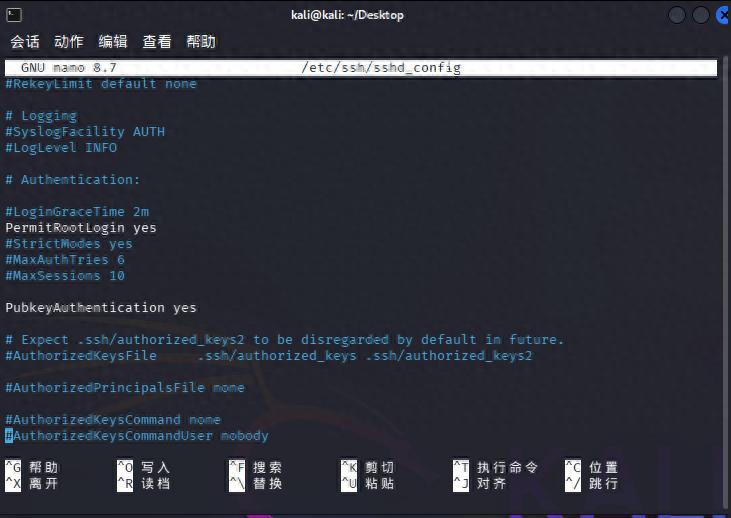This screenshot has width=731, height=518.
Task: Click the #AuthorizedKeysCommandUser nobody line
Action: (137, 436)
